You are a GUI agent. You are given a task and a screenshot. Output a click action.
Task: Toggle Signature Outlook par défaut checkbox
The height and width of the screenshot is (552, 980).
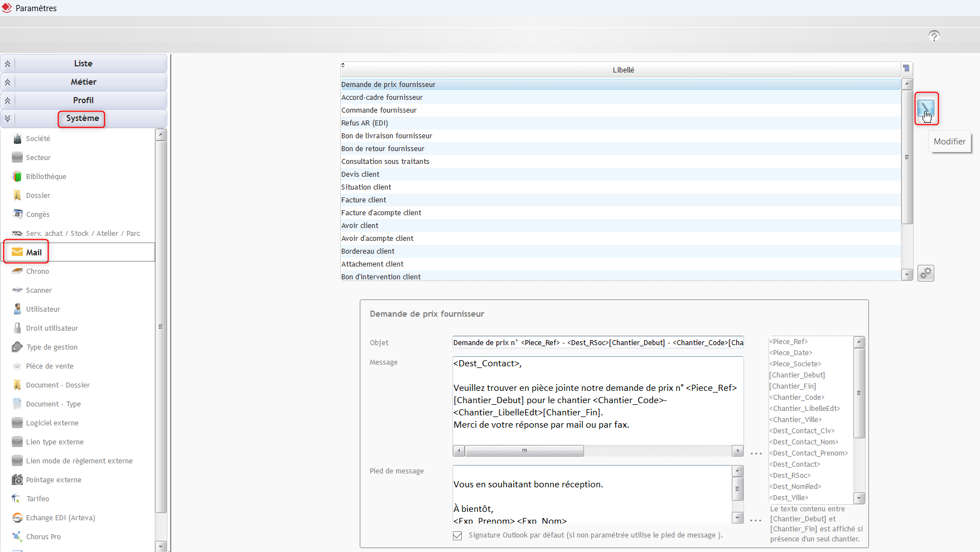point(457,535)
